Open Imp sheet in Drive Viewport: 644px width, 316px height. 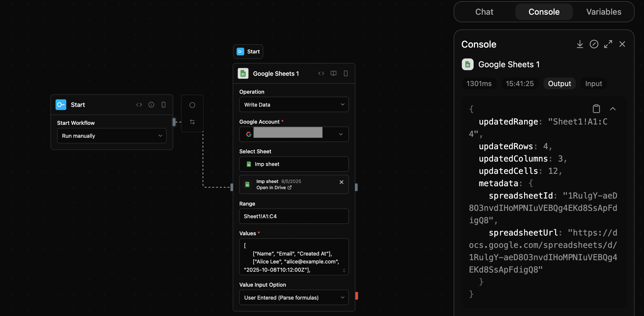pos(274,187)
